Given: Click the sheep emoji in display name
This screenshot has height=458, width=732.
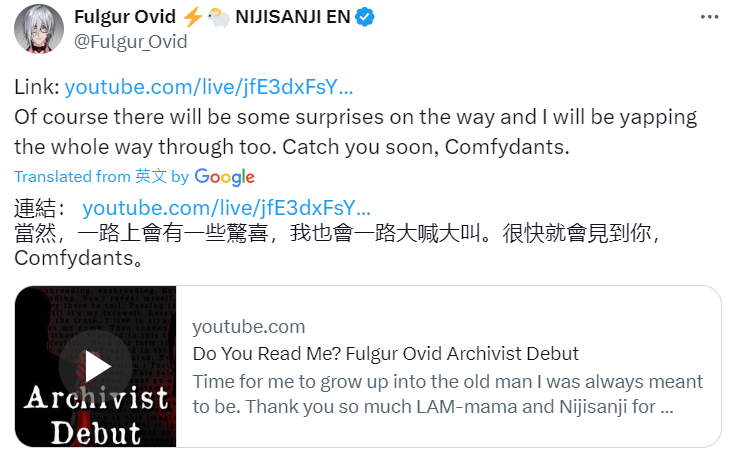Looking at the screenshot, I should pos(218,18).
